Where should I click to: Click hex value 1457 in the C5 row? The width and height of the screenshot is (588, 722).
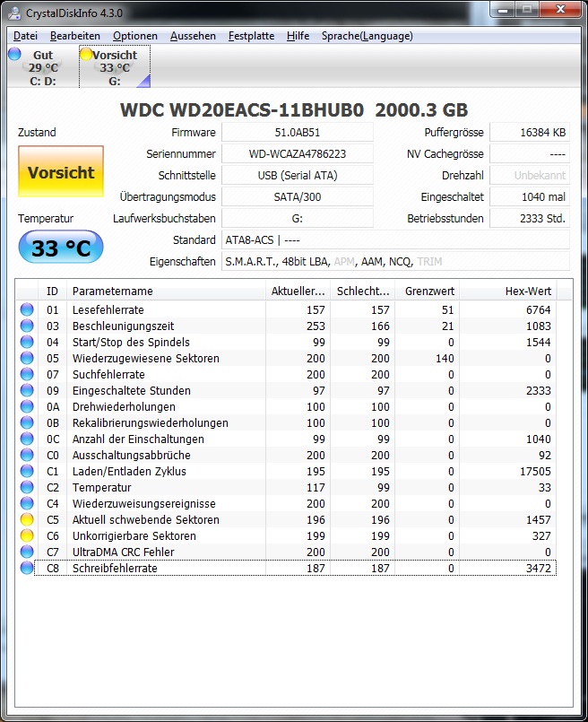tap(539, 520)
